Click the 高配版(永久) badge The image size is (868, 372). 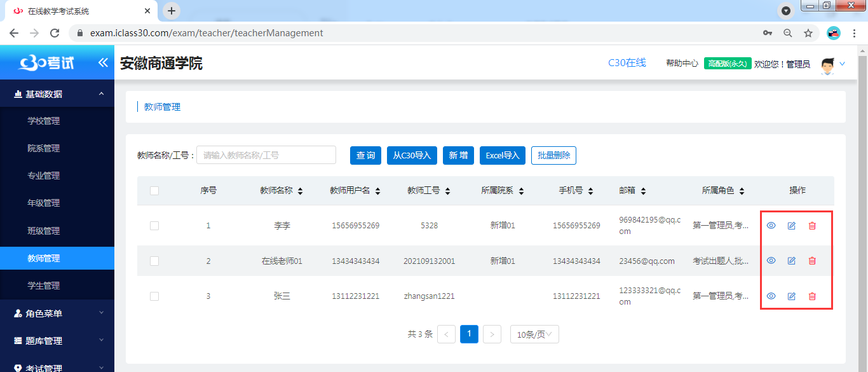pyautogui.click(x=728, y=64)
